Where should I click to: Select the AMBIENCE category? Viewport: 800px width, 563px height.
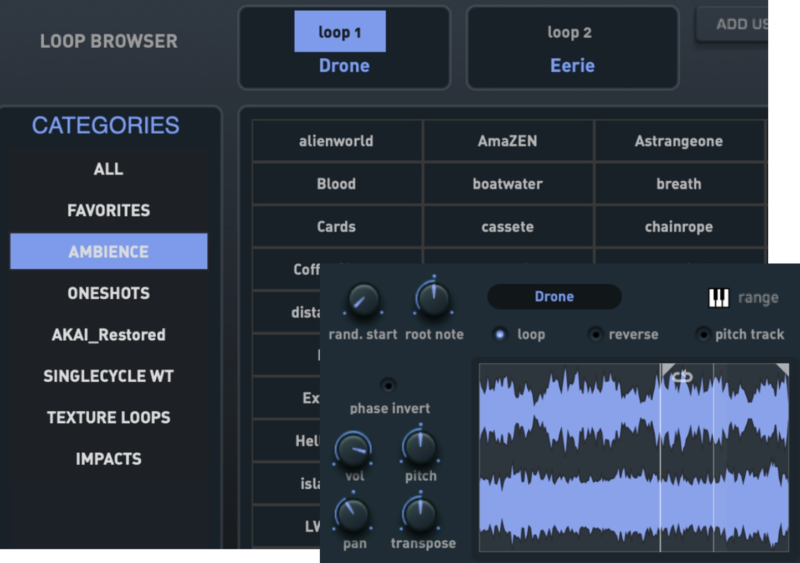[109, 251]
